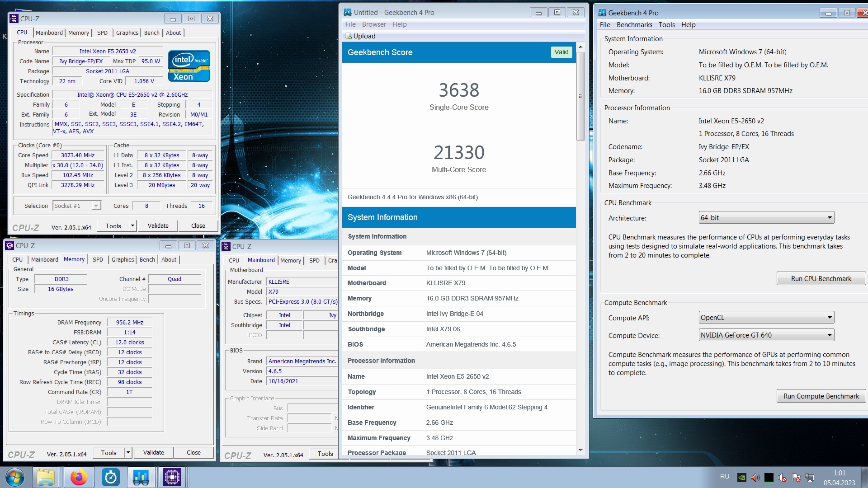This screenshot has width=868, height=488.
Task: Click Validate in top CPU-Z window
Action: 158,225
